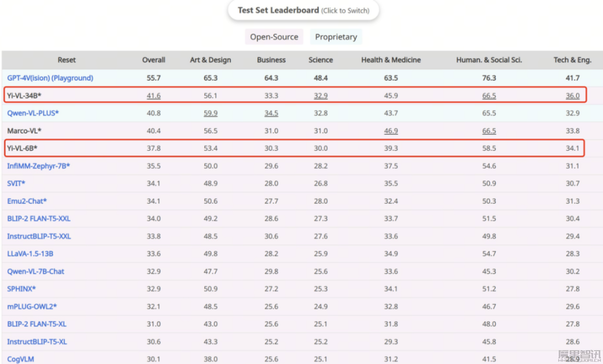603x364 pixels.
Task: Click GPT-4V Science score 48.4
Action: (321, 78)
